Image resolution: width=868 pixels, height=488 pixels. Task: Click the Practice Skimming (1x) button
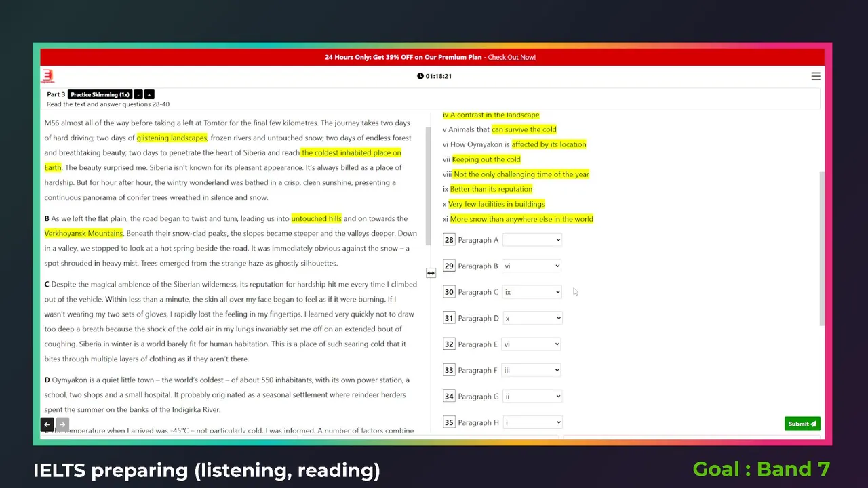click(x=100, y=94)
